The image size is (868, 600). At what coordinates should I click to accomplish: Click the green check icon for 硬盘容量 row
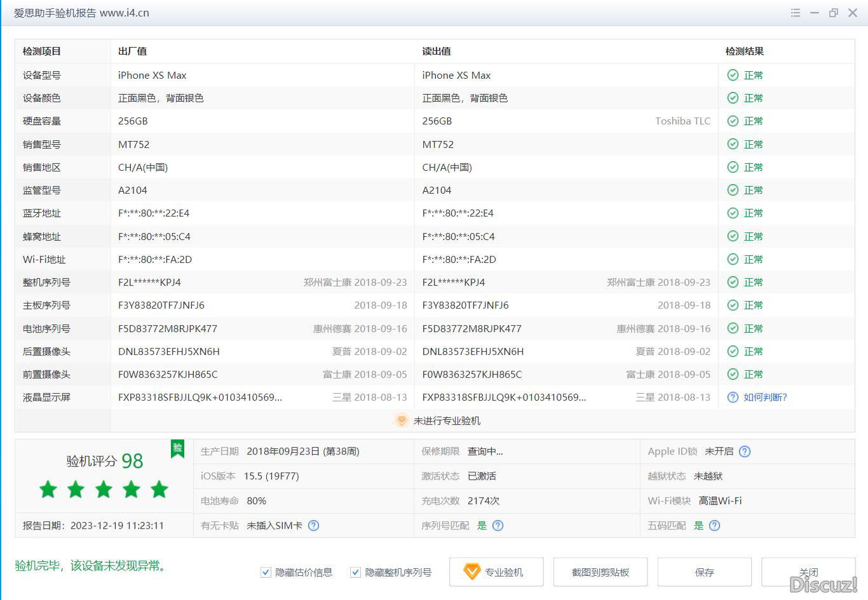click(x=733, y=121)
